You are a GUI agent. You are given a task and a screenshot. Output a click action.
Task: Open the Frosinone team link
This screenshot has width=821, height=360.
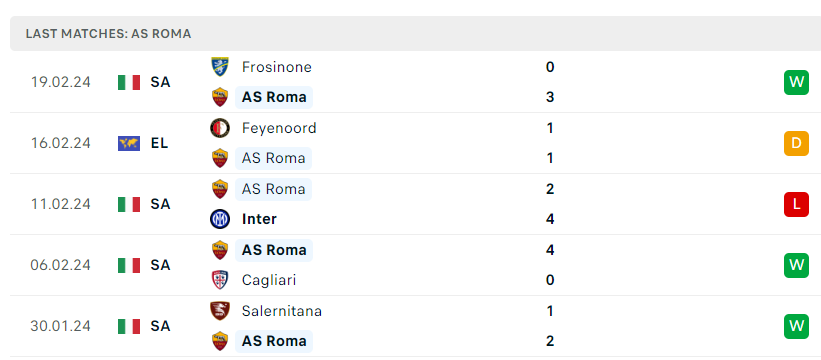276,67
